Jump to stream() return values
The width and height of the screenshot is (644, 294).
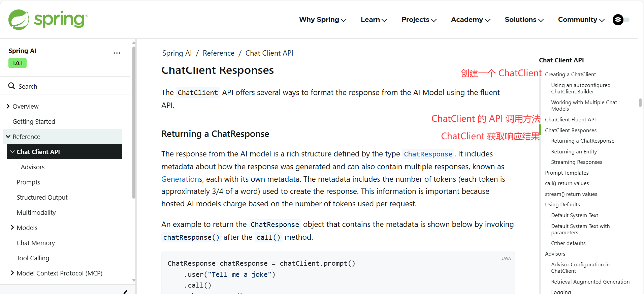click(x=571, y=194)
